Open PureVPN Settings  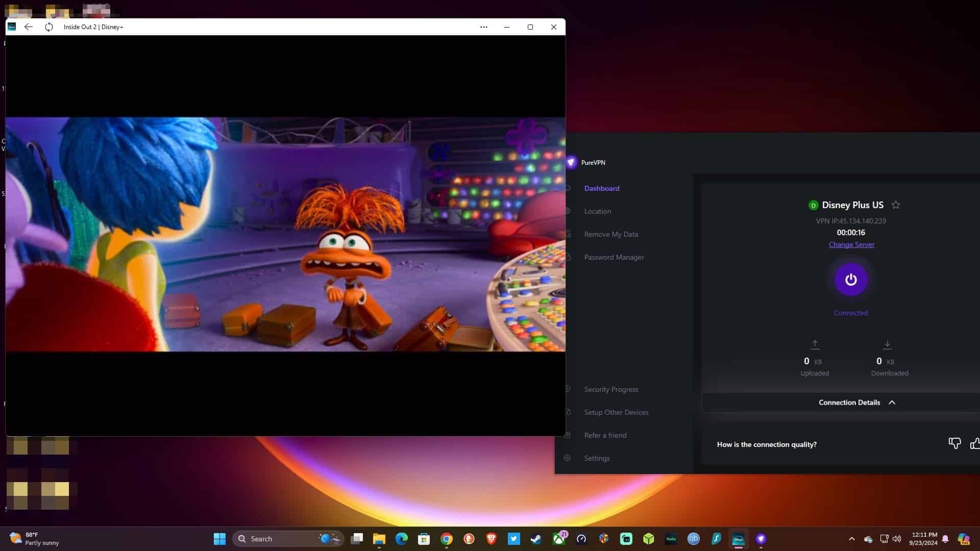[x=597, y=458]
